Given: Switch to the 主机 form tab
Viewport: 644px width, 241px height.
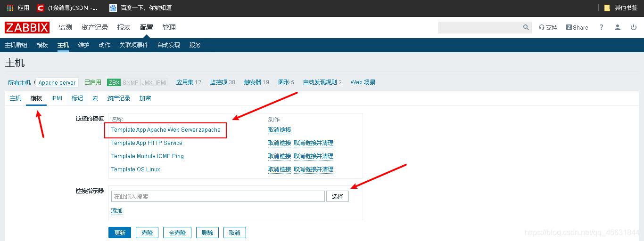Looking at the screenshot, I should coord(16,98).
